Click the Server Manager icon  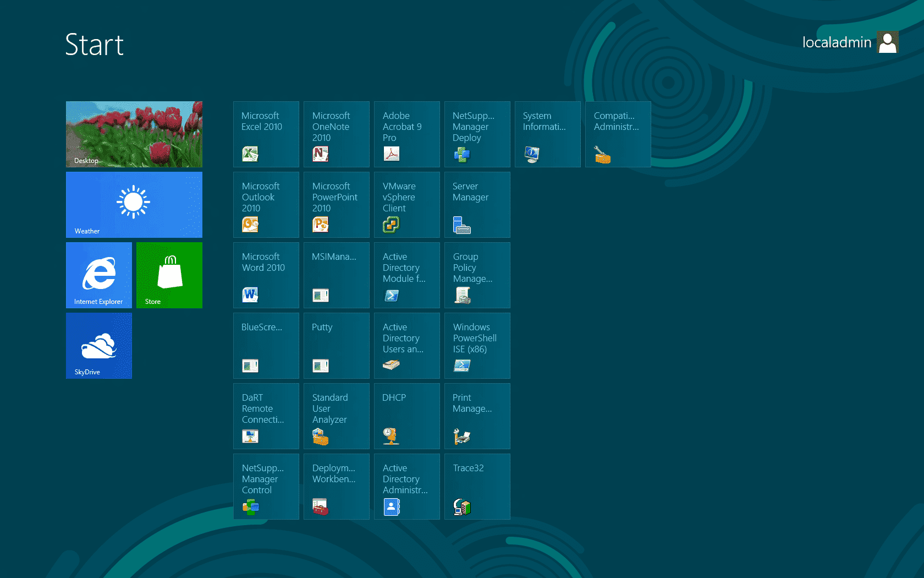click(x=461, y=225)
